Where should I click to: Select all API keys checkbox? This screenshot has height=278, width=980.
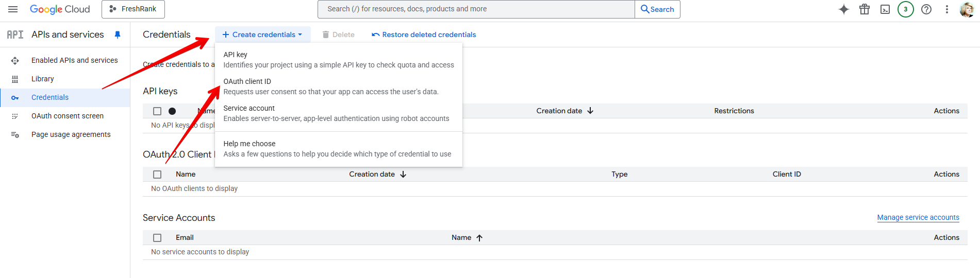pos(157,111)
